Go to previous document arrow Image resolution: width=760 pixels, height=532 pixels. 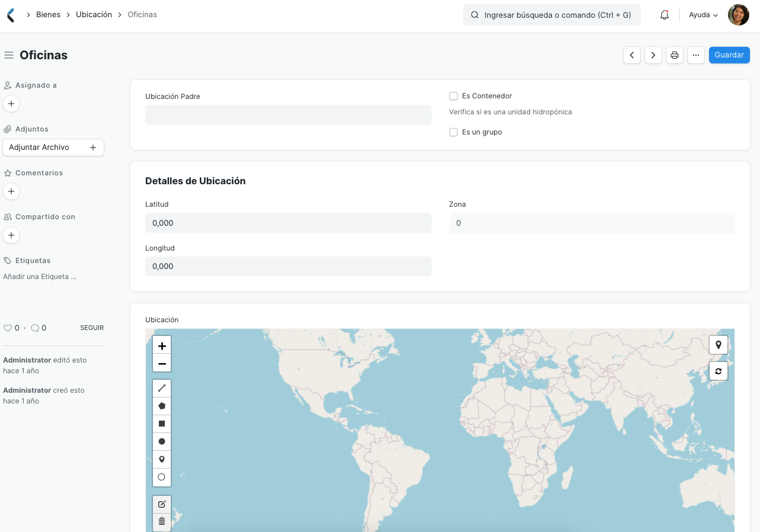pos(632,55)
